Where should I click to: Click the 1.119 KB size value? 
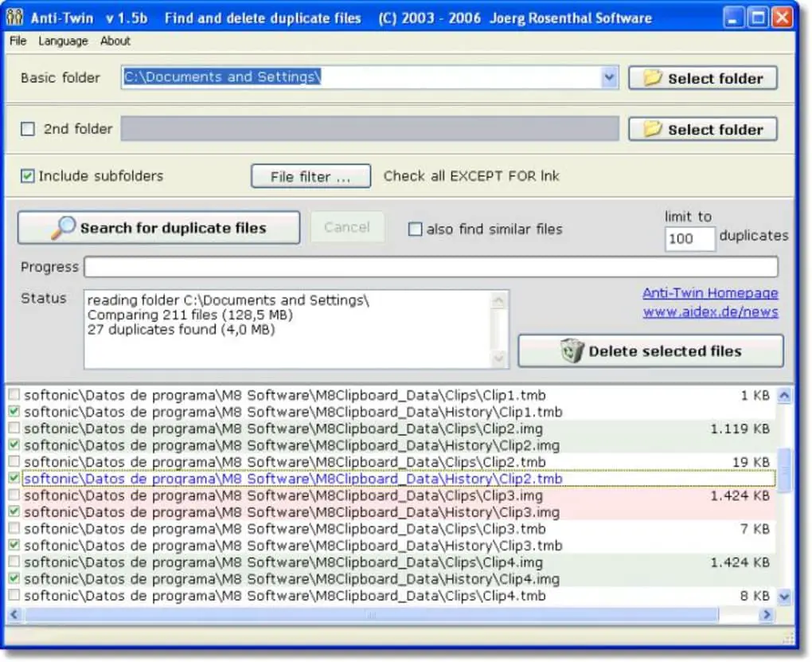click(x=740, y=429)
